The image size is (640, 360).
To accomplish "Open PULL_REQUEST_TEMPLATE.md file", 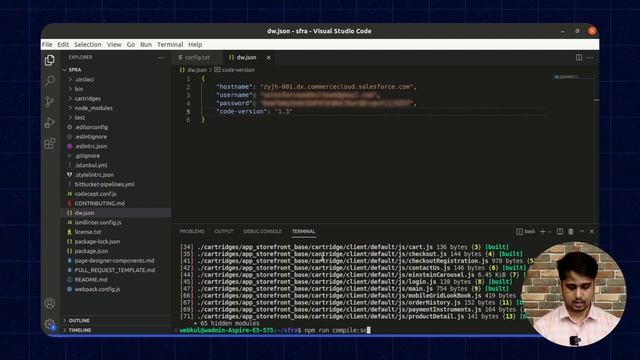I will [116, 270].
